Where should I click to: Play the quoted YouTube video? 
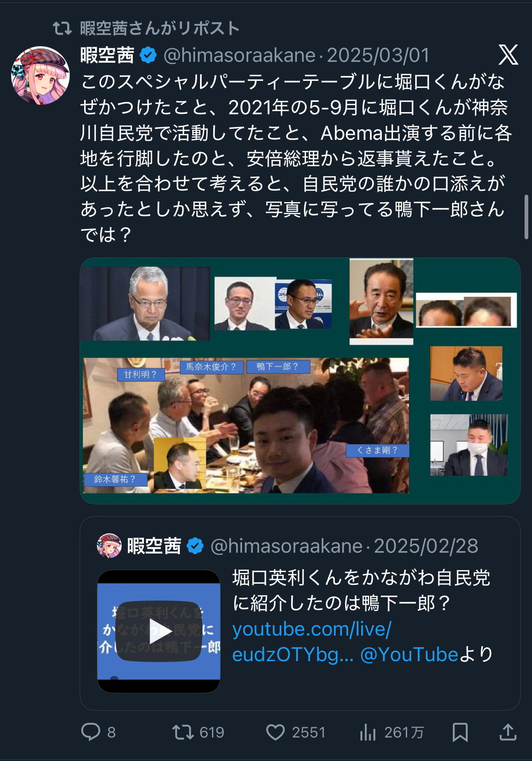point(159,631)
